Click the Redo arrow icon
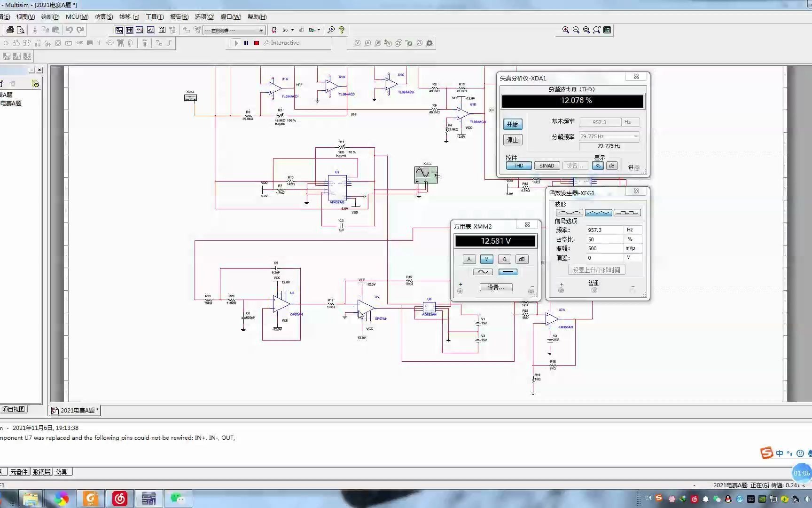 (80, 30)
